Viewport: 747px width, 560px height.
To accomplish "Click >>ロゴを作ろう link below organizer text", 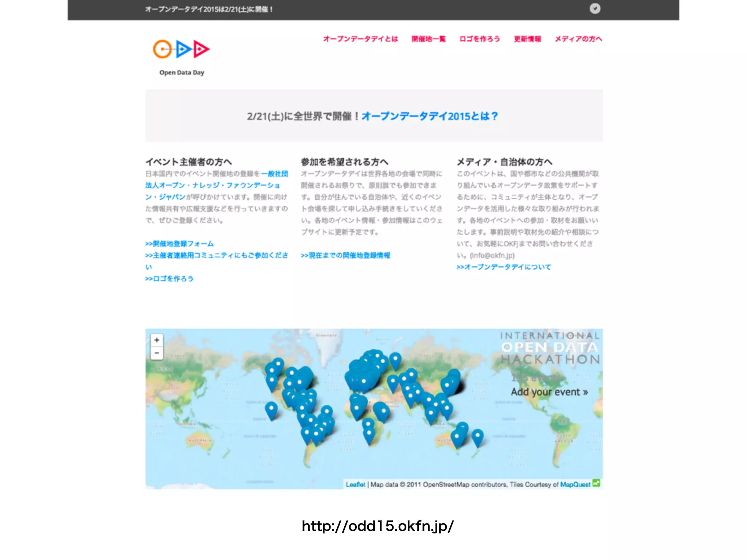I will tap(169, 279).
